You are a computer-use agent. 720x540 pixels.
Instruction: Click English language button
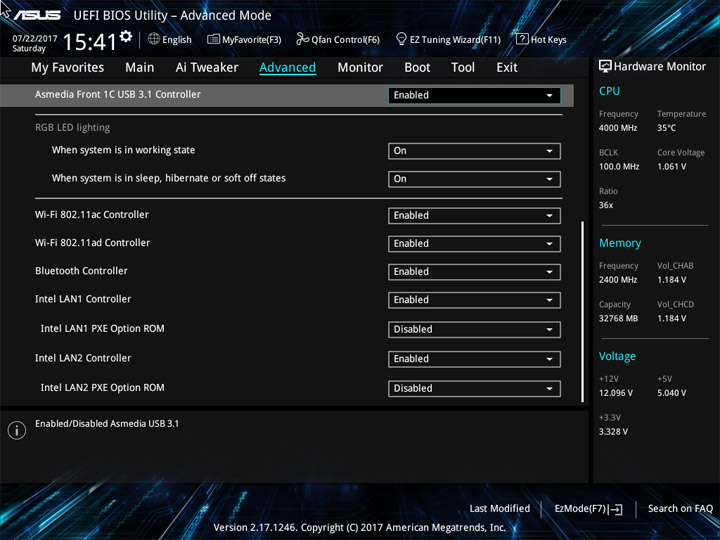[170, 39]
